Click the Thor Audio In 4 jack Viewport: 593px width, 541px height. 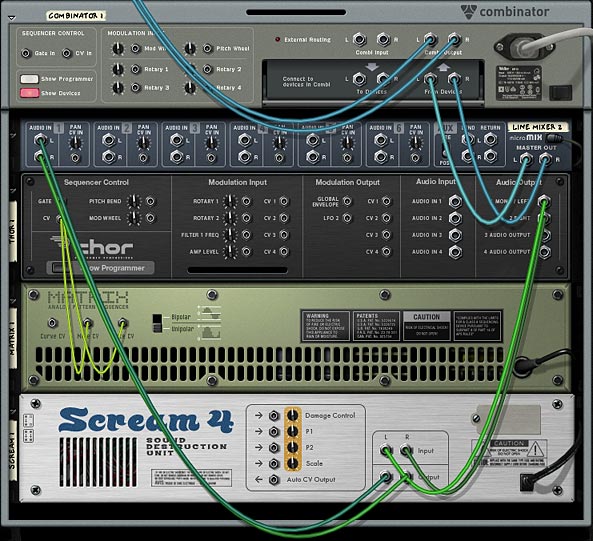tap(455, 252)
